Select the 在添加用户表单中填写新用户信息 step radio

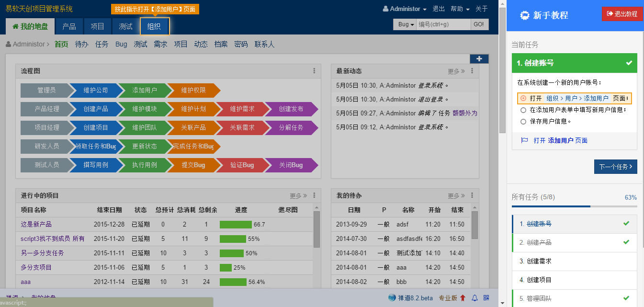pyautogui.click(x=523, y=110)
